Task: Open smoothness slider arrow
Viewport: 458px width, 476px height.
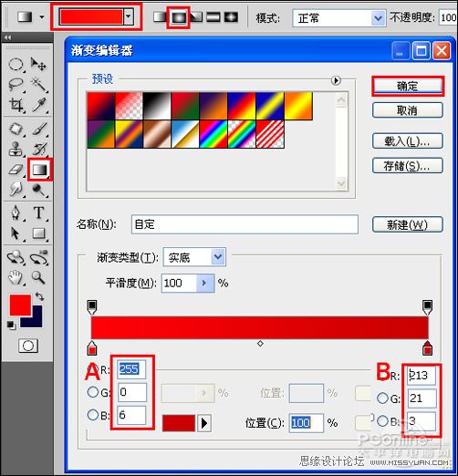Action: coord(205,283)
